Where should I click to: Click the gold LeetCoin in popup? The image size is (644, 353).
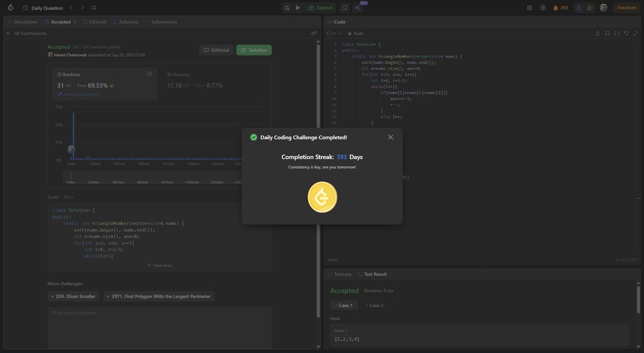coord(322,197)
